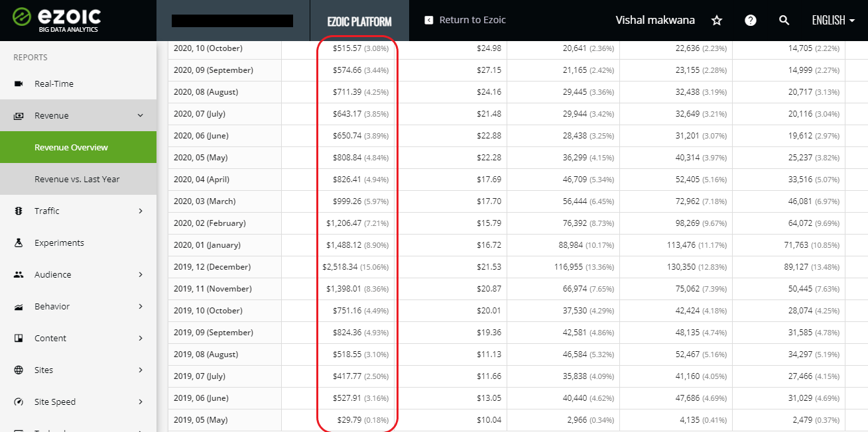Open the ENGLISH language dropdown
This screenshot has width=868, height=432.
click(x=833, y=21)
